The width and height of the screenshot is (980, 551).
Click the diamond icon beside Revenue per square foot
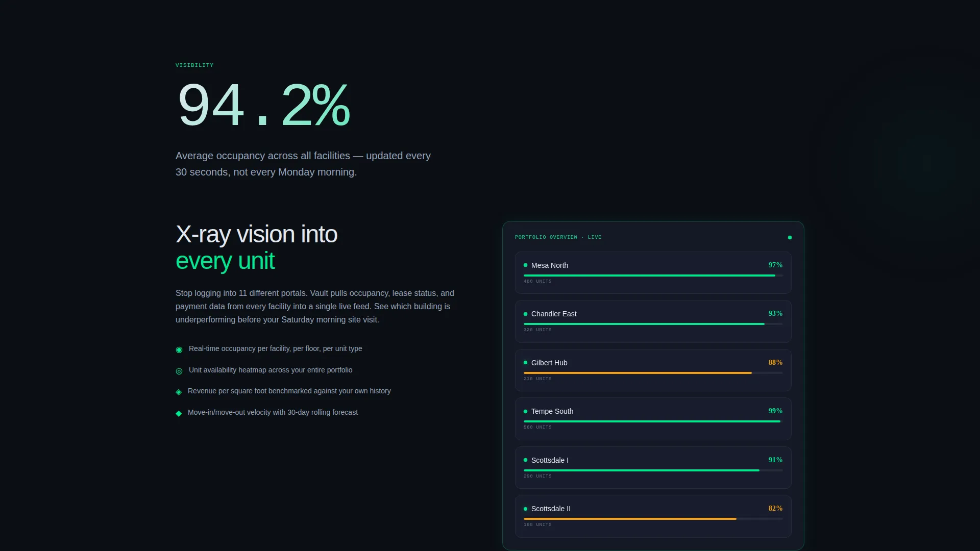(x=179, y=392)
